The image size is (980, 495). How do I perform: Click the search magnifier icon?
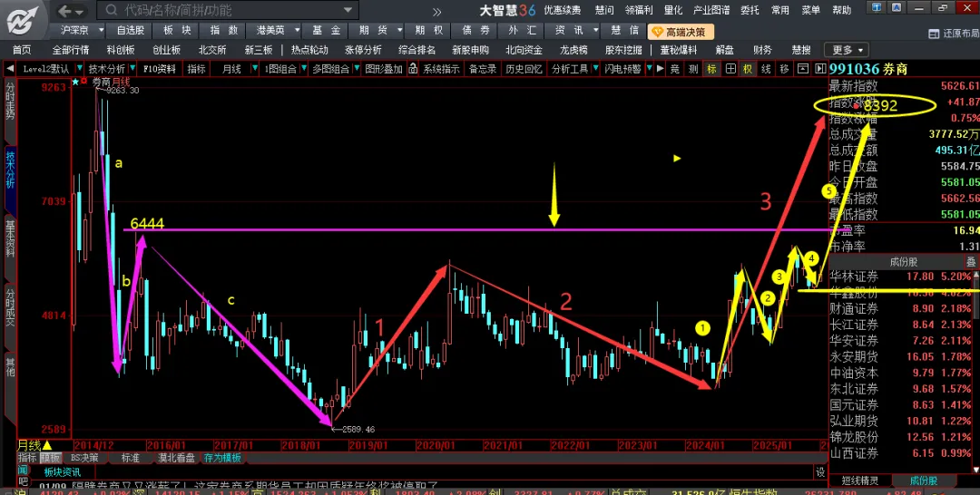[112, 10]
